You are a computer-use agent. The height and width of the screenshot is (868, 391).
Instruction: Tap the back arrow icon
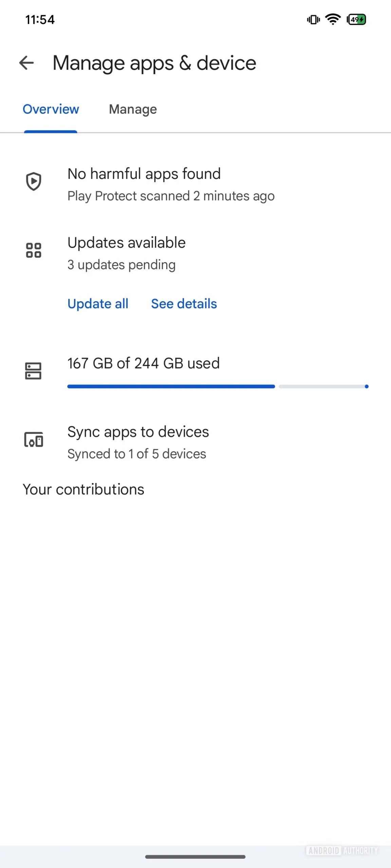[26, 63]
